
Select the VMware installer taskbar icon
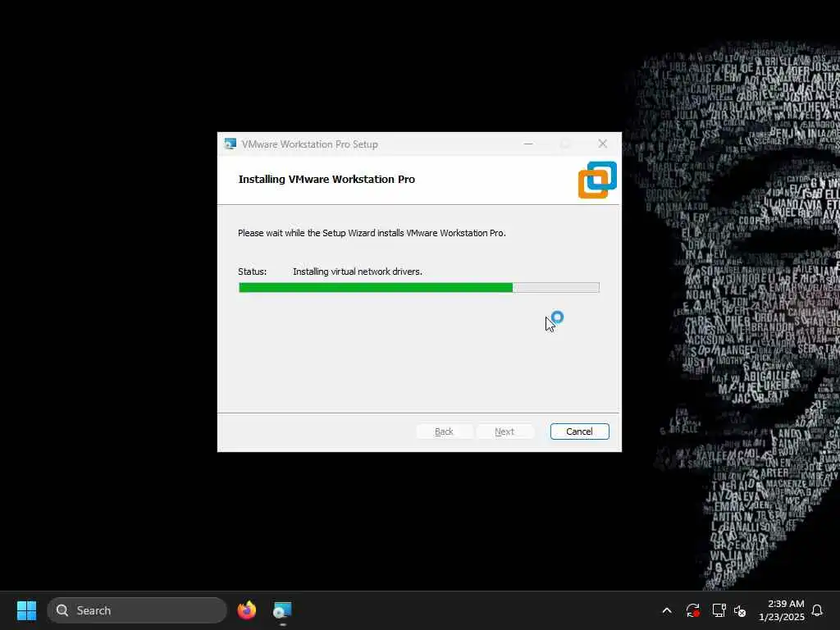pyautogui.click(x=282, y=610)
